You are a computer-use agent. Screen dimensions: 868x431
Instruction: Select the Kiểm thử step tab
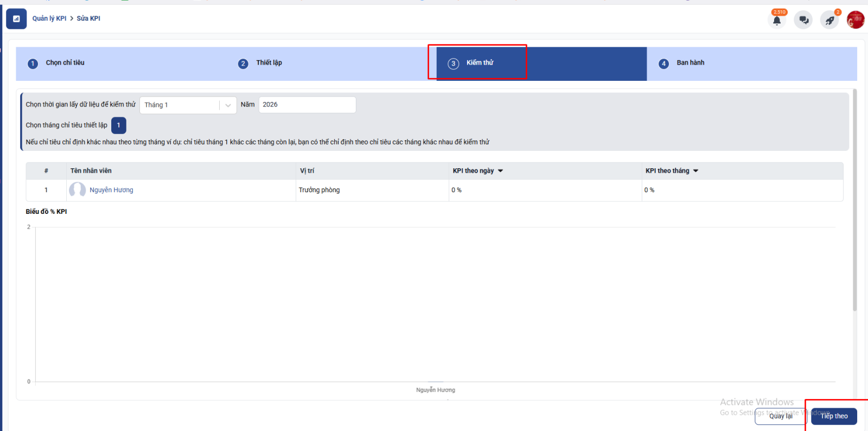(480, 63)
